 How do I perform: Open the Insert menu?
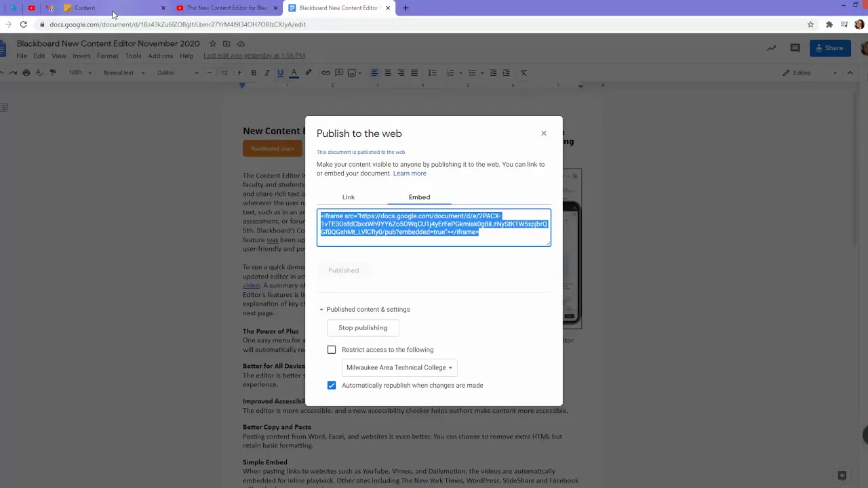[x=81, y=56]
